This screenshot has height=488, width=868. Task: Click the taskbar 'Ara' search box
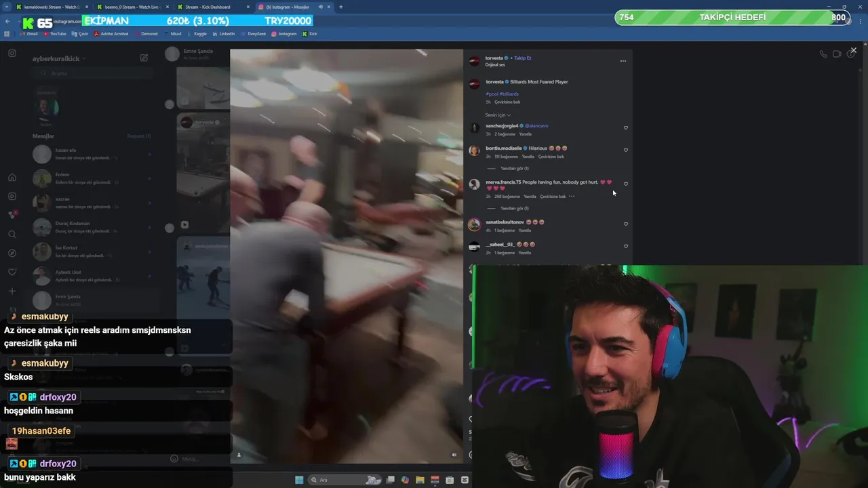(x=345, y=480)
